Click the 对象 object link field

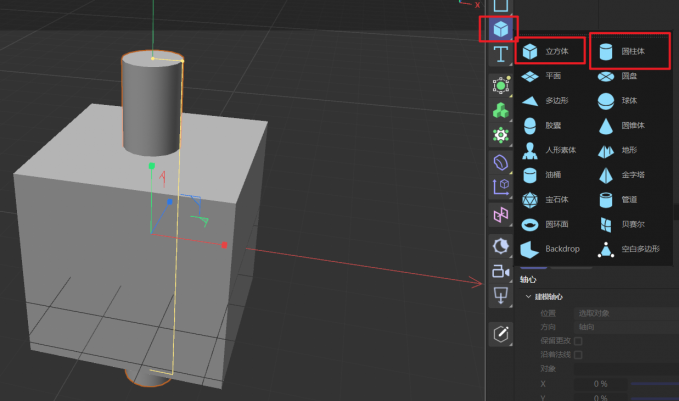tap(626, 369)
